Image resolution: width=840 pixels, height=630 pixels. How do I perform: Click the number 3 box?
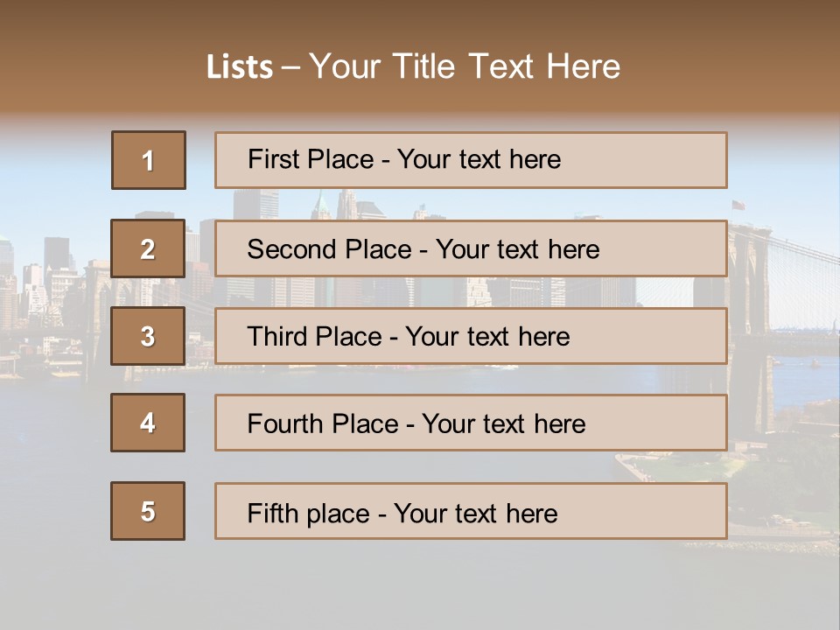tap(148, 336)
